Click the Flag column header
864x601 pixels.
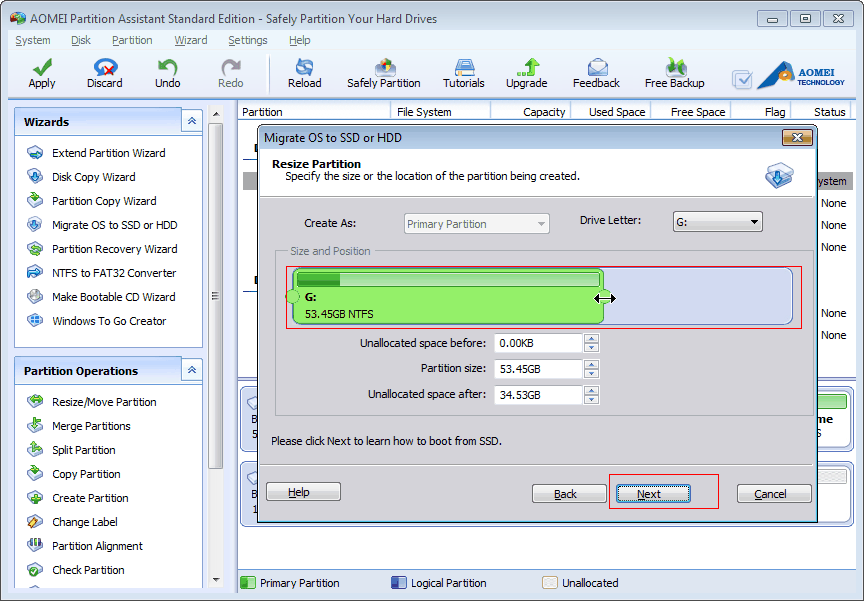(x=760, y=112)
